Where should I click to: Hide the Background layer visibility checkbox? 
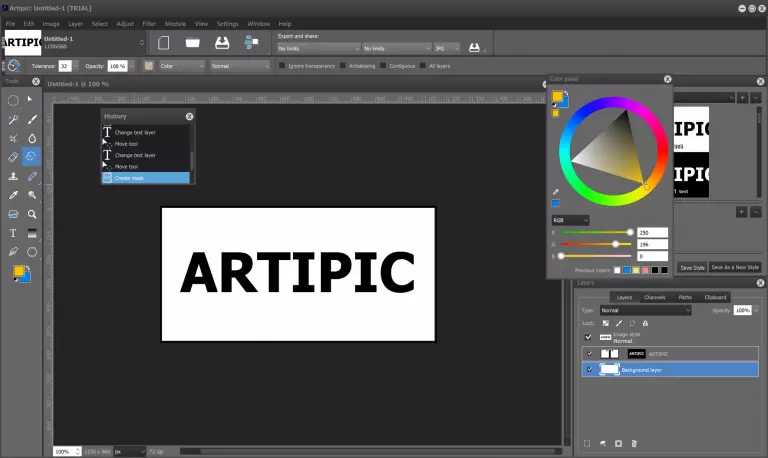pyautogui.click(x=588, y=369)
